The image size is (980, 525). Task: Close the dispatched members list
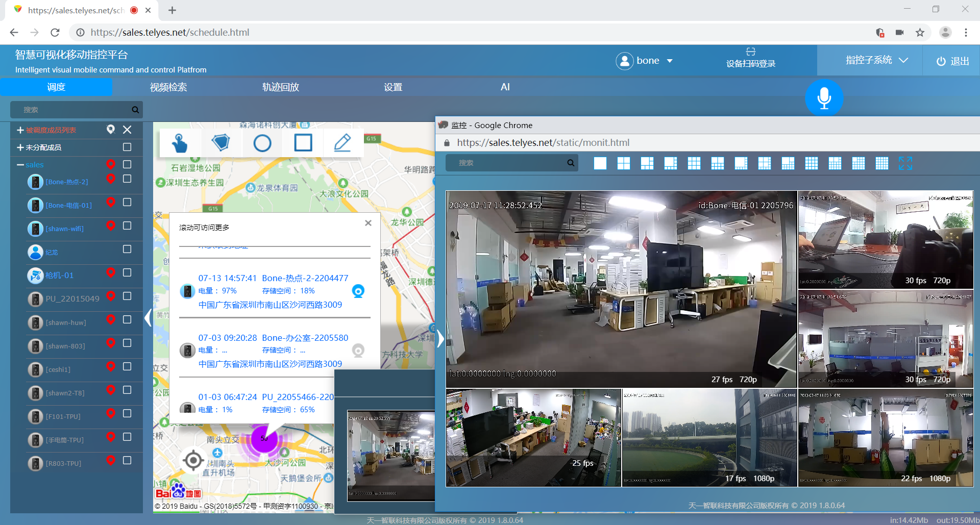(127, 130)
